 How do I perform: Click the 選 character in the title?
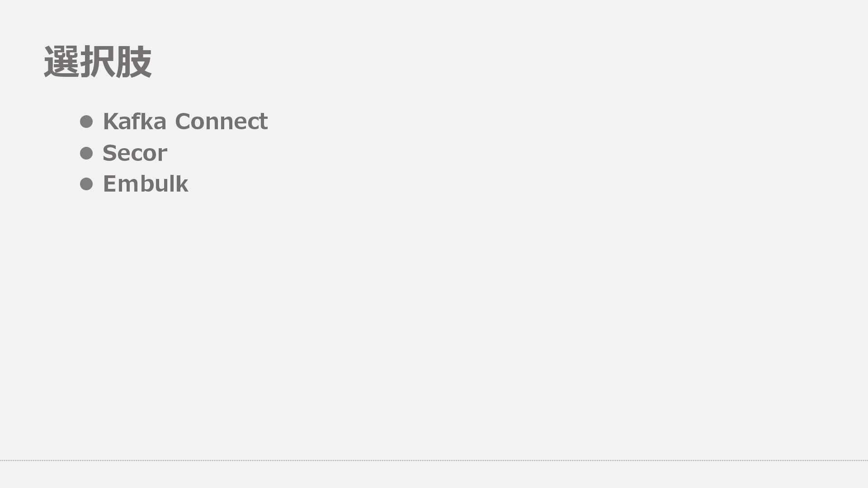click(x=62, y=62)
